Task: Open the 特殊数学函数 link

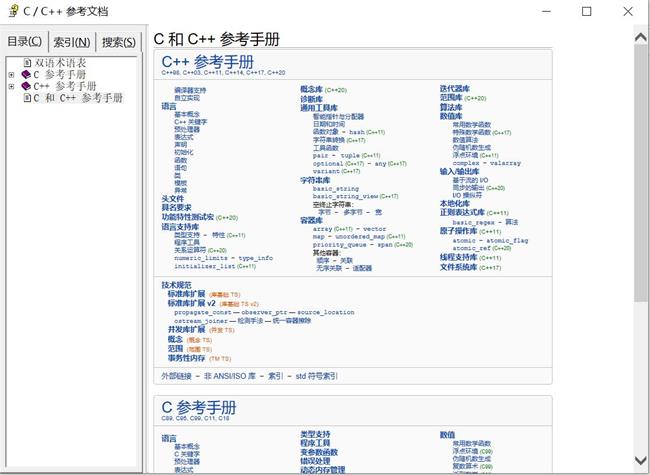Action: pyautogui.click(x=472, y=132)
